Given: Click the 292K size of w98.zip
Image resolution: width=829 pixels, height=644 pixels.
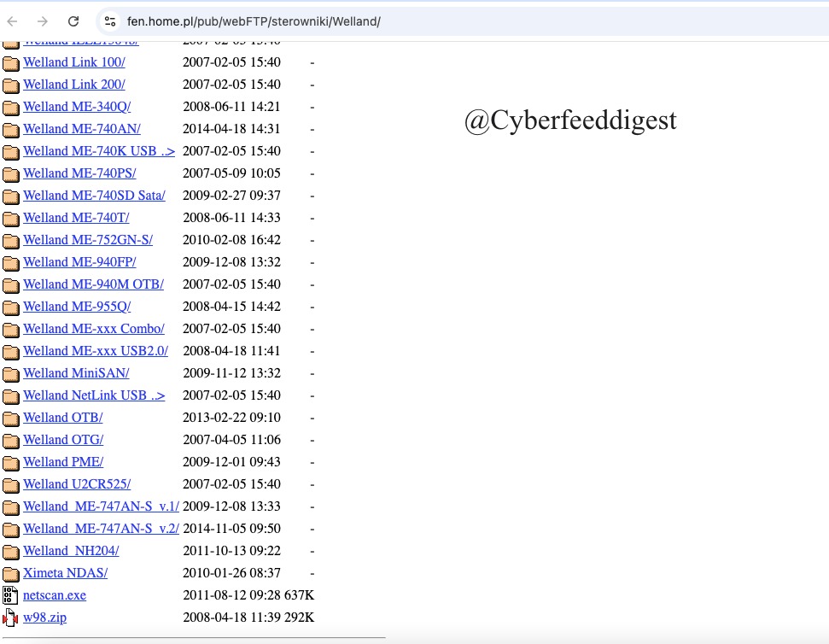Looking at the screenshot, I should tap(300, 617).
